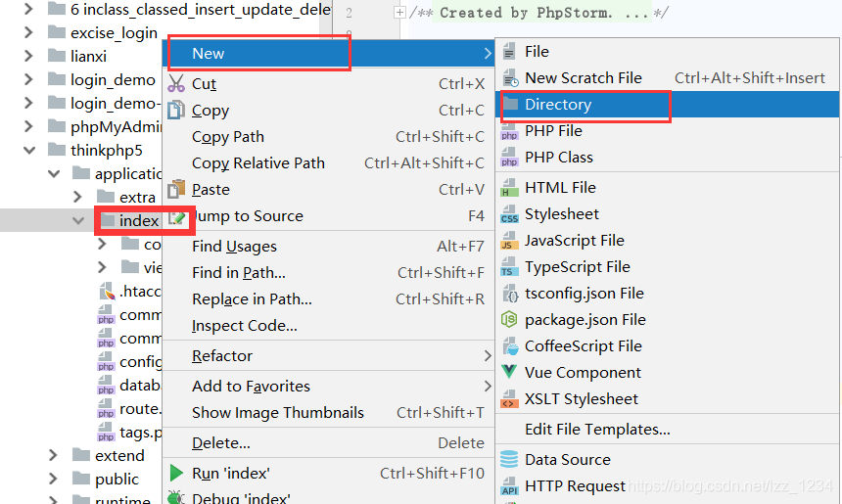842x504 pixels.
Task: Click the TypeScript File TS icon
Action: (x=509, y=267)
